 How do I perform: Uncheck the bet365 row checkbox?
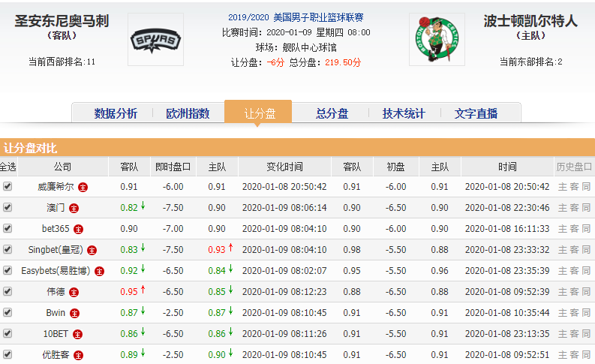tap(8, 228)
